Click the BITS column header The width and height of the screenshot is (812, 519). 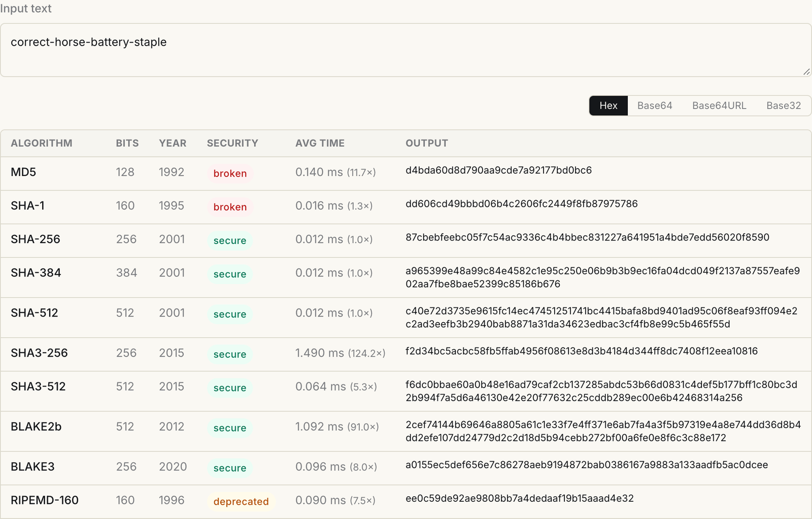127,143
